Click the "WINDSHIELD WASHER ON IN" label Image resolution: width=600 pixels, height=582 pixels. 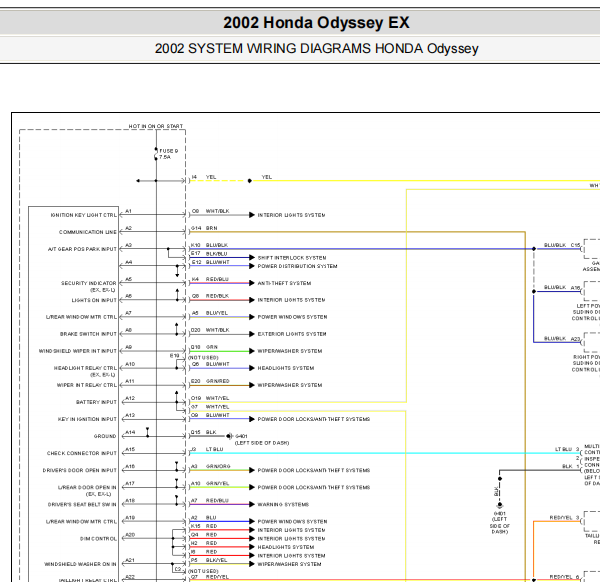(80, 564)
